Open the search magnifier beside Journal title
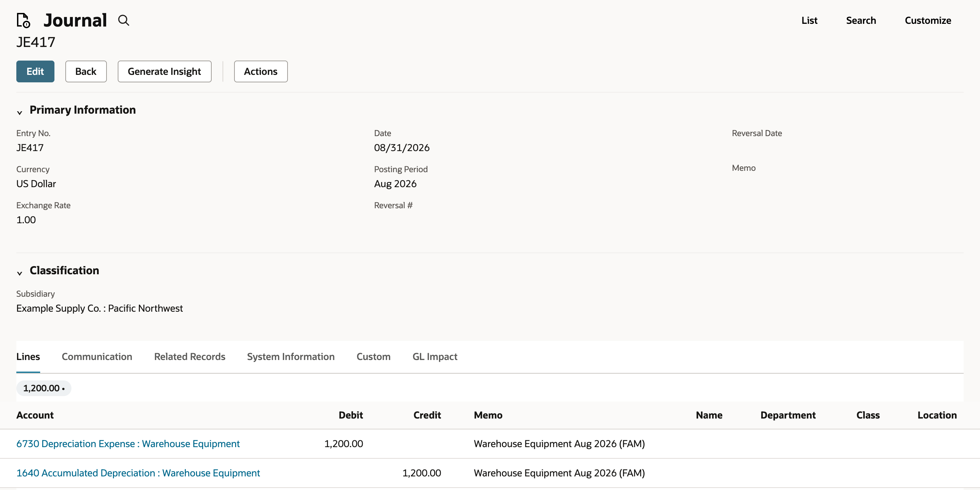This screenshot has height=490, width=980. (x=124, y=20)
